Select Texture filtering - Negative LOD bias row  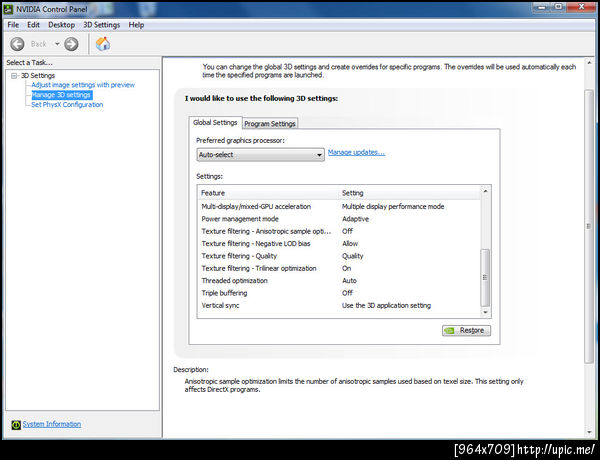tap(339, 243)
